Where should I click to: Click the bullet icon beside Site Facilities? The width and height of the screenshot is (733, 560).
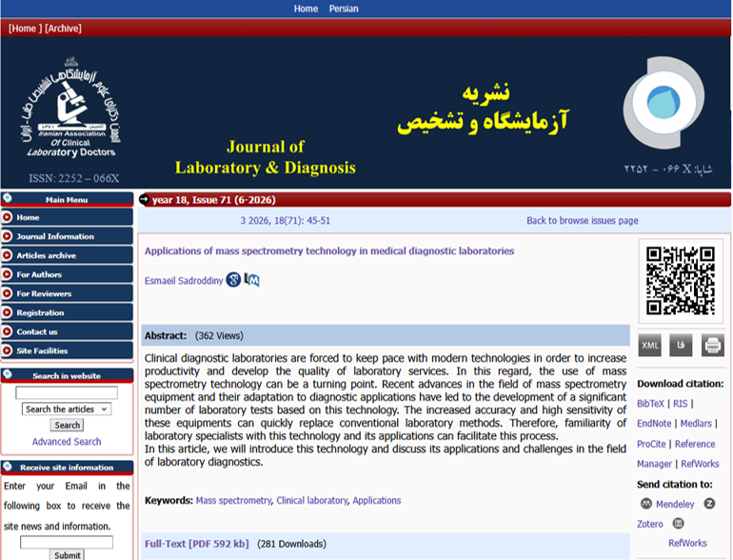coord(7,350)
